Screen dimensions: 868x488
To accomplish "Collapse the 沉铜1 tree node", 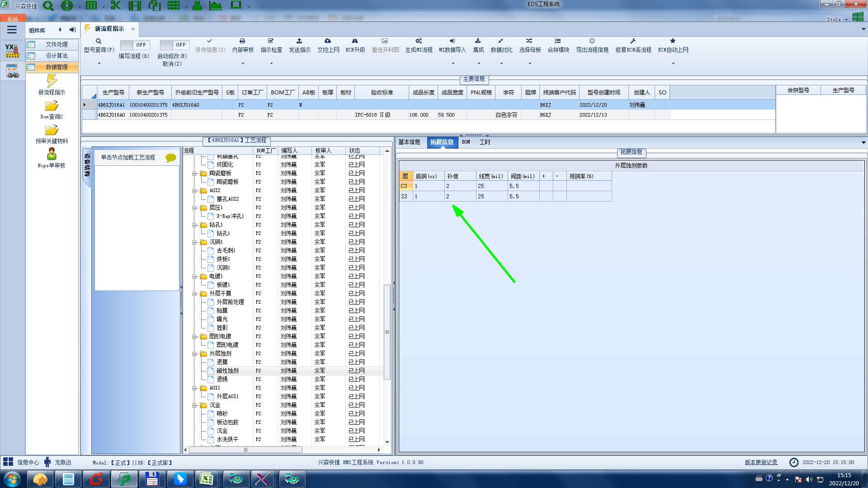I will coord(194,242).
